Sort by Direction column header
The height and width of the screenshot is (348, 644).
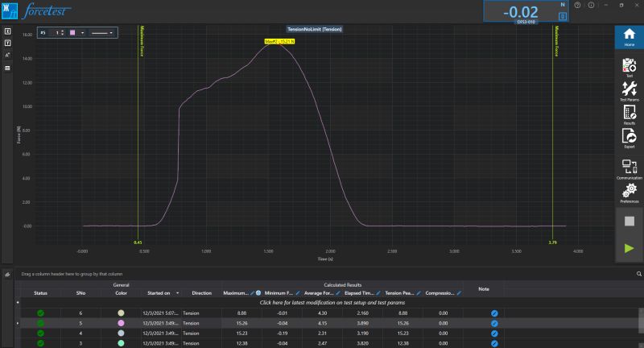pos(202,293)
